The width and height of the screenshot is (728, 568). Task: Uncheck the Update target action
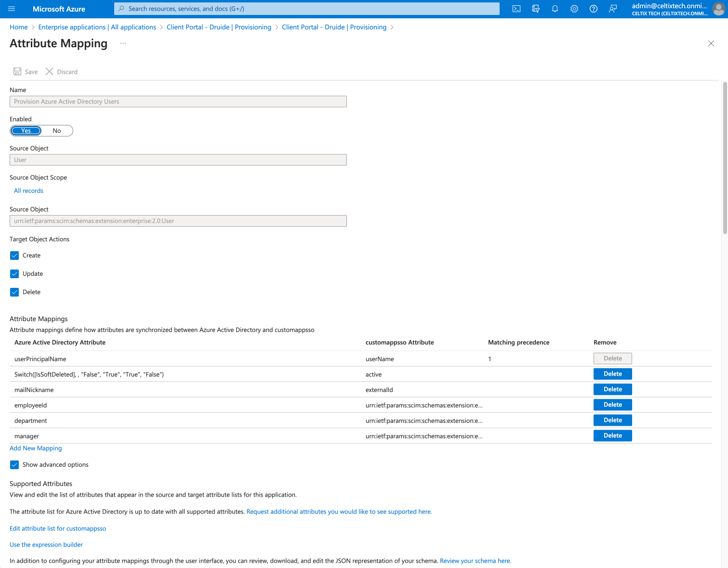tap(14, 274)
